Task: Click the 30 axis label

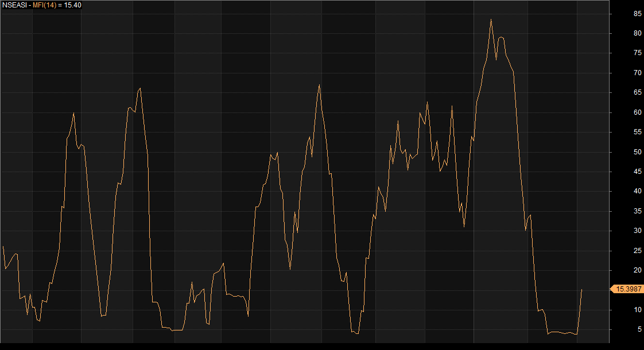Action: pyautogui.click(x=638, y=231)
